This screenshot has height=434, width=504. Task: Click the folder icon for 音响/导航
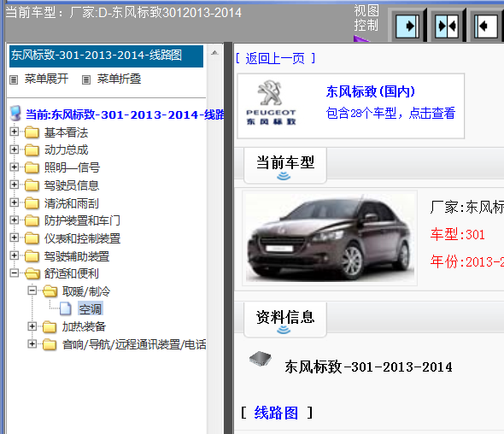click(x=50, y=344)
